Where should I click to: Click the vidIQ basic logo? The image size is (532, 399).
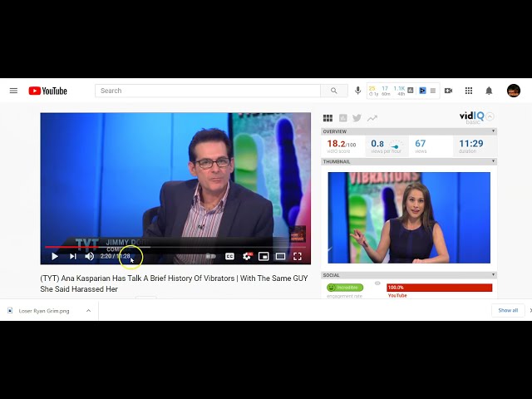tap(472, 117)
